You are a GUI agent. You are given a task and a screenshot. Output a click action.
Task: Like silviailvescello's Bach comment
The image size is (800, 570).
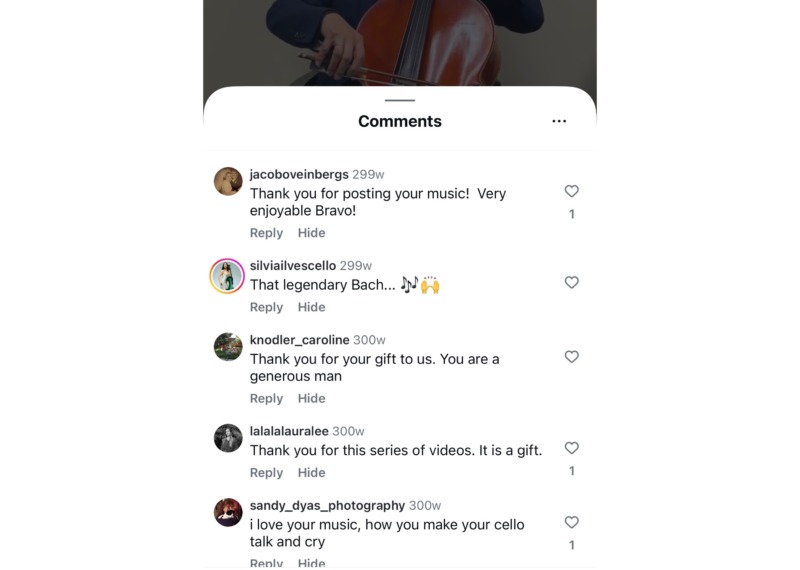point(572,283)
